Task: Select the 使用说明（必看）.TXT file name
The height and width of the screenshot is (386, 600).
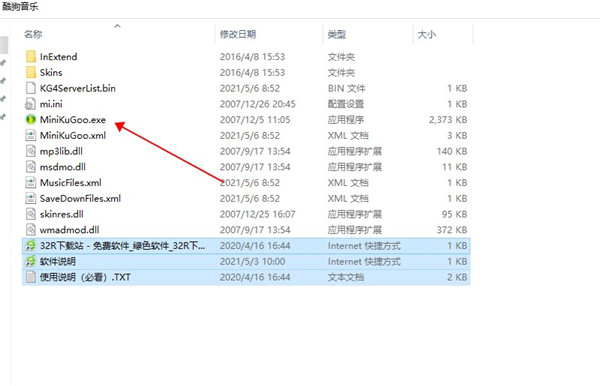Action: click(x=85, y=277)
